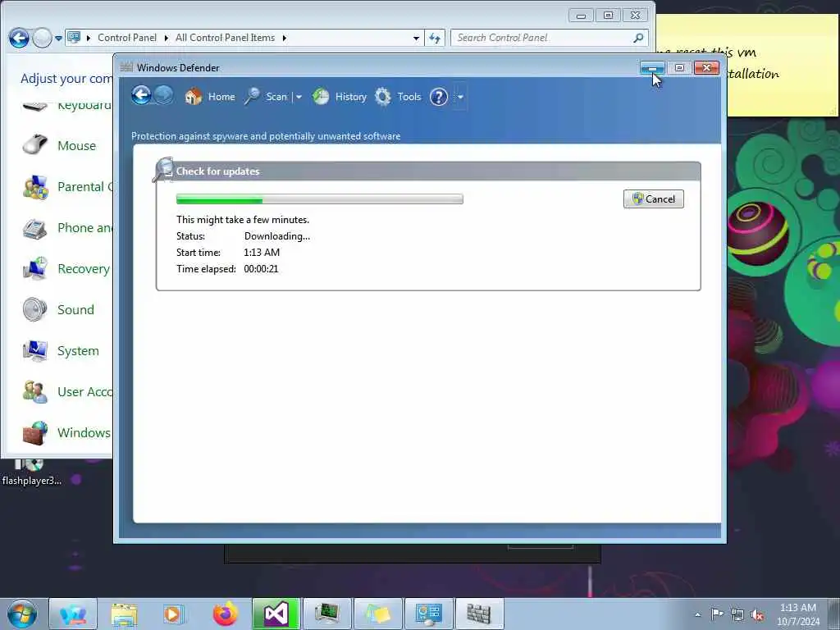This screenshot has height=630, width=840.
Task: Click the Tools label in Defender toolbar
Action: (409, 97)
